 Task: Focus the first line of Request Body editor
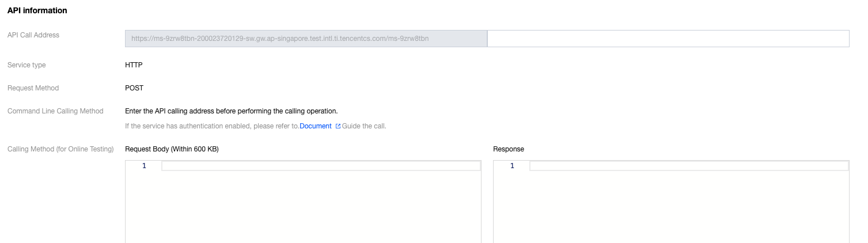pos(320,166)
